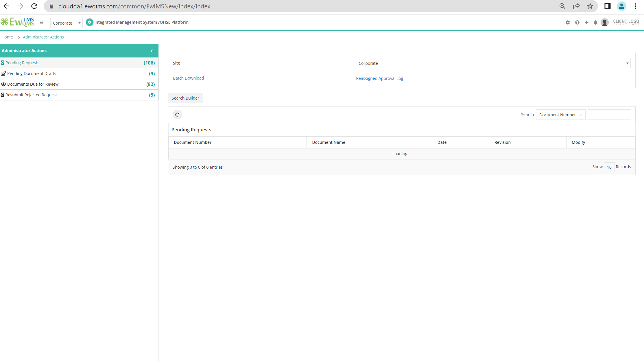Open the Show 10 Records selector
This screenshot has height=362, width=644.
coord(609,167)
